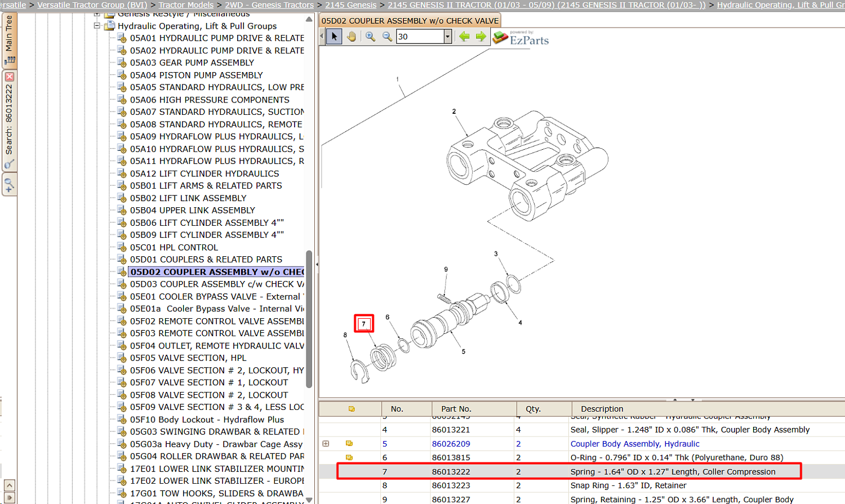
Task: Click callout number 5 in diagram
Action: point(464,351)
